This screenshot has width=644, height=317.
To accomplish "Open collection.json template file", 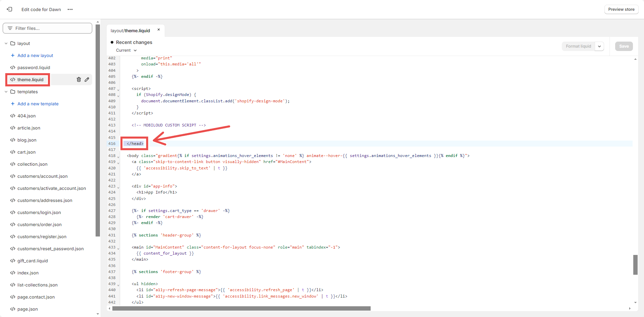I will tap(33, 164).
